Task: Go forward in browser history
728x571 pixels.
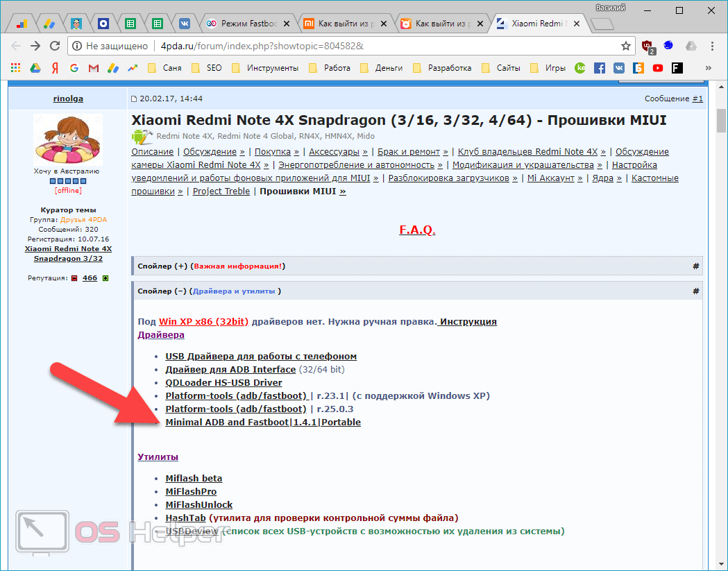Action: coord(35,46)
